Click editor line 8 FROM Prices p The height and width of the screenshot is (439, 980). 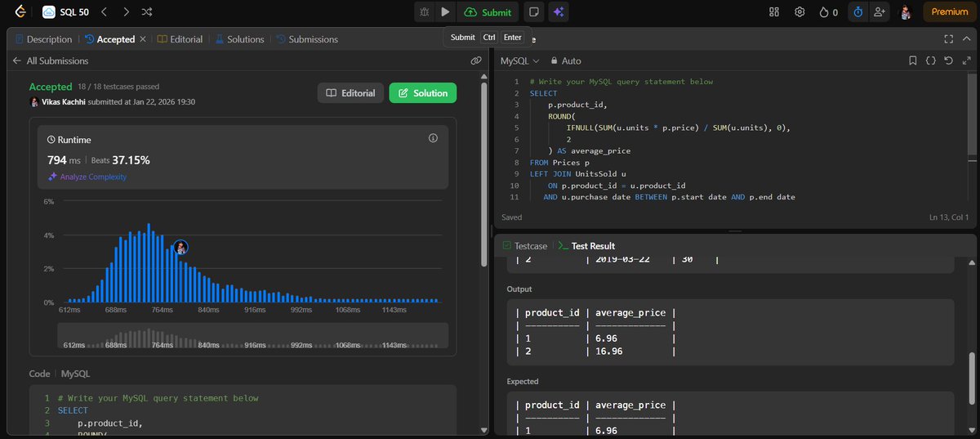tap(559, 163)
